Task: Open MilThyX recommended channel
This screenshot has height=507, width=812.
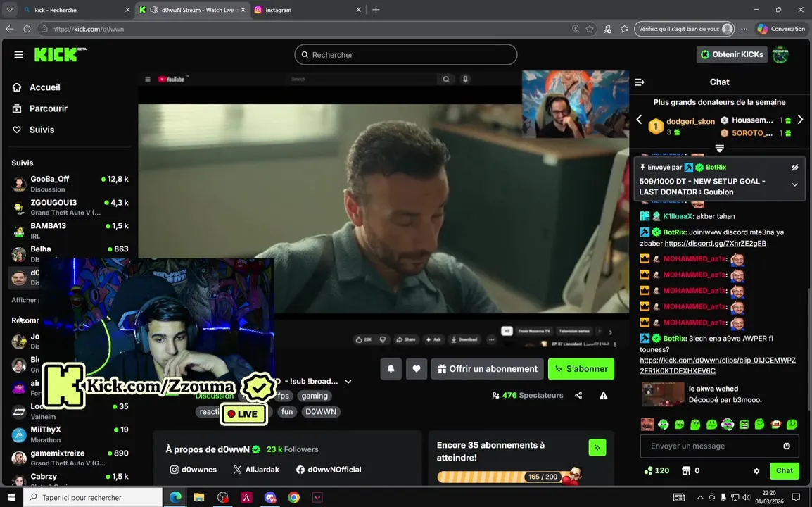Action: [x=70, y=434]
